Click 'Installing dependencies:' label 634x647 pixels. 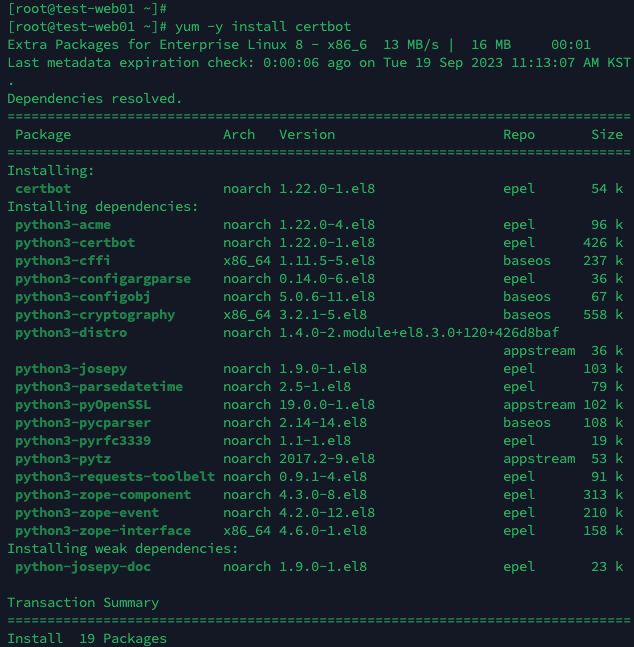103,207
